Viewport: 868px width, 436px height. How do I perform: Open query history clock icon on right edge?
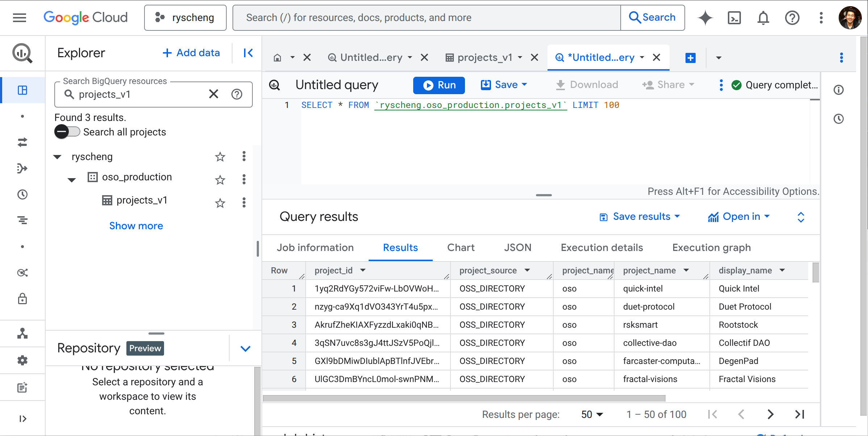[x=839, y=119]
